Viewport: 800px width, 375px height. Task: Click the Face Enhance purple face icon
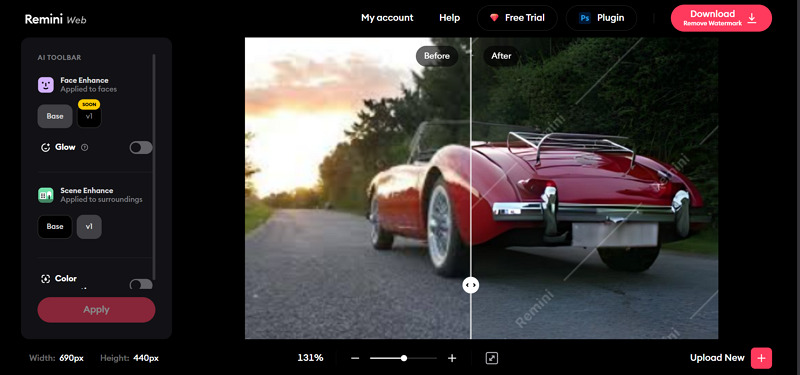[45, 85]
